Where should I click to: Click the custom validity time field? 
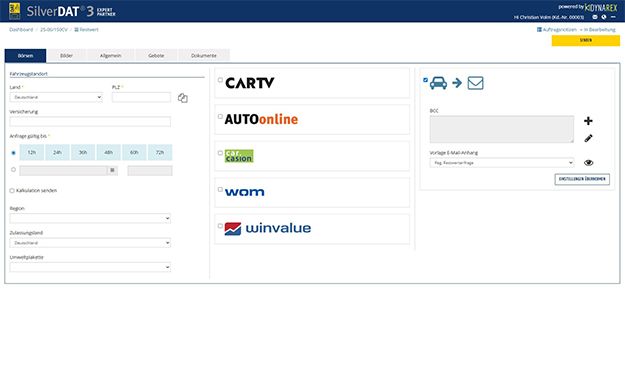(150, 171)
